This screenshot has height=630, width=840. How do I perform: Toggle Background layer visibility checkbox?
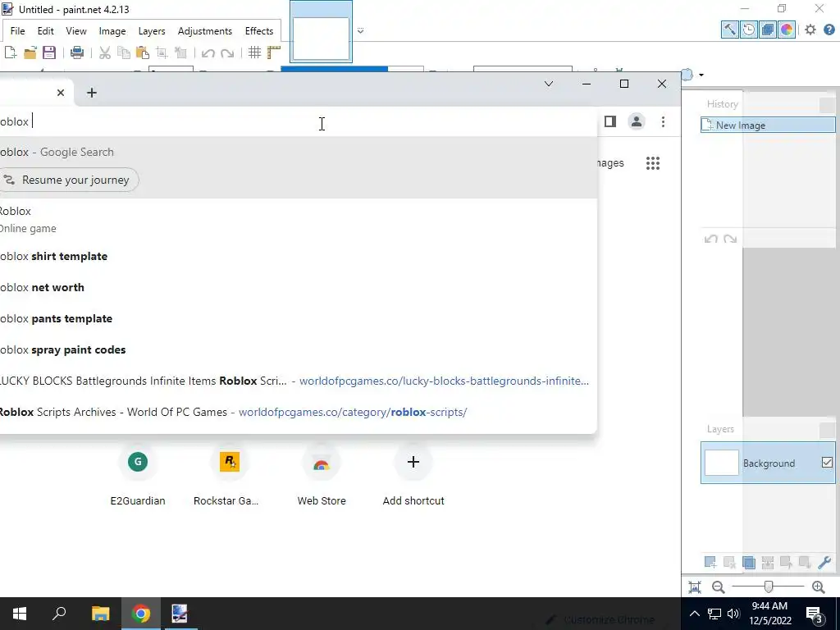click(x=827, y=463)
